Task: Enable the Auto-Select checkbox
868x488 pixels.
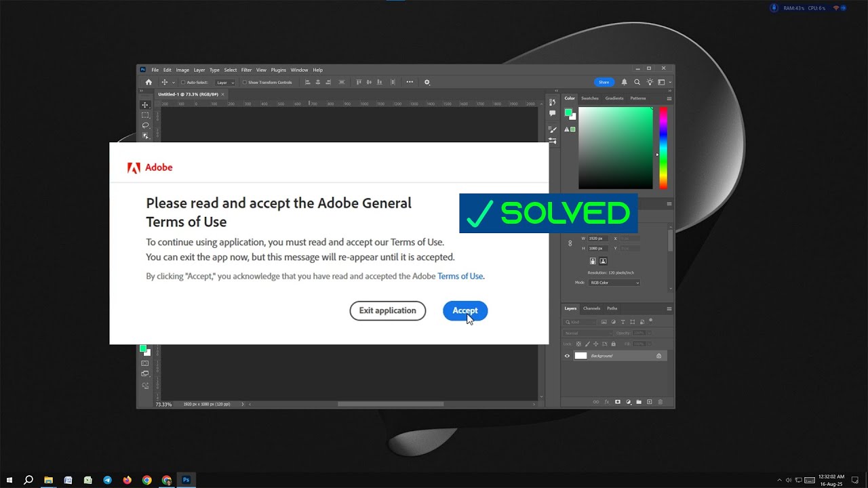Action: point(183,82)
